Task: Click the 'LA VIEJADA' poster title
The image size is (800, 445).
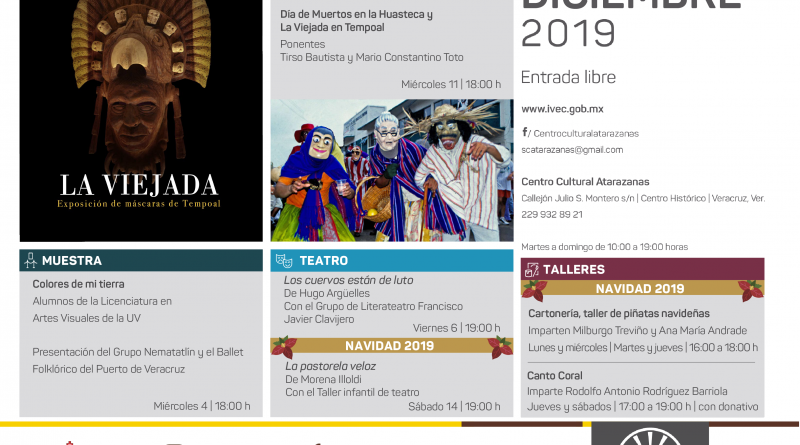Action: point(139,185)
